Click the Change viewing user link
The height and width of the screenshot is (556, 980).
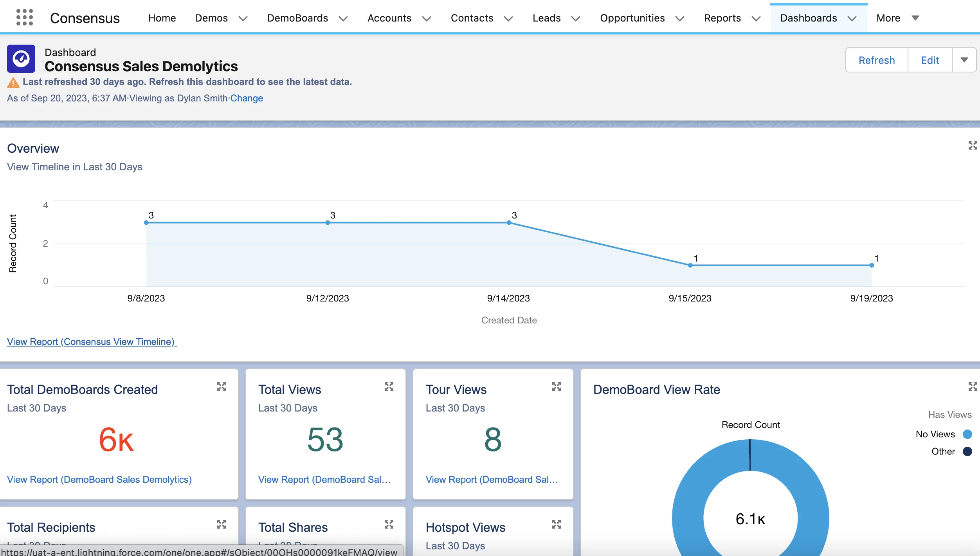(247, 98)
